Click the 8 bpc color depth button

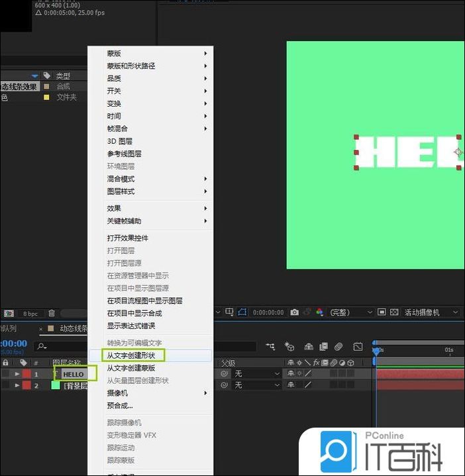[30, 313]
